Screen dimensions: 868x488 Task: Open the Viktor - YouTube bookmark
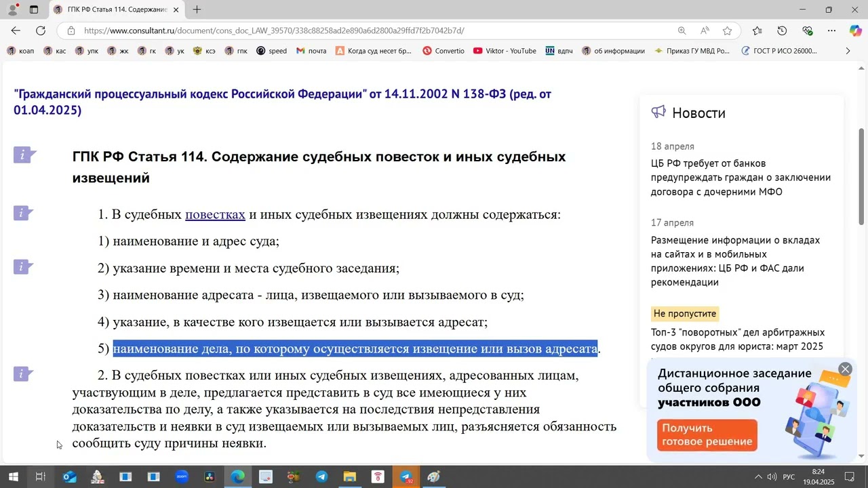(505, 51)
